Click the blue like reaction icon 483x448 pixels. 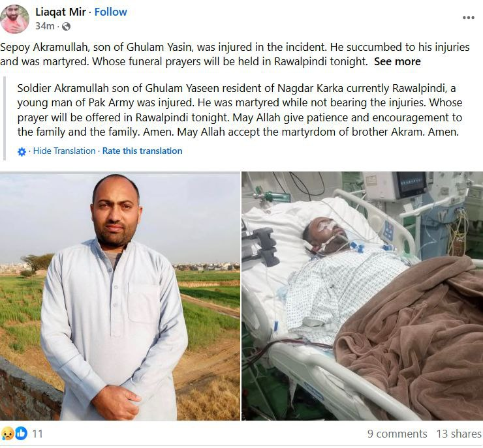(x=21, y=433)
